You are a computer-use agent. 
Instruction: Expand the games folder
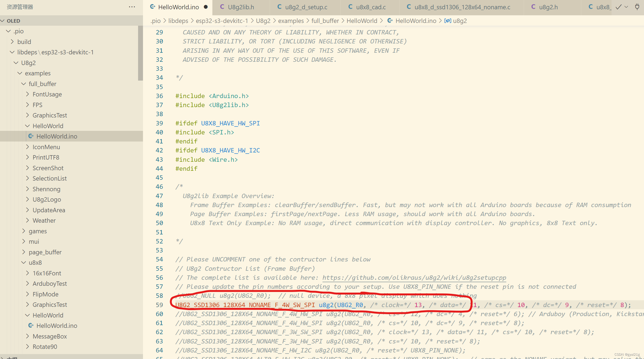38,231
